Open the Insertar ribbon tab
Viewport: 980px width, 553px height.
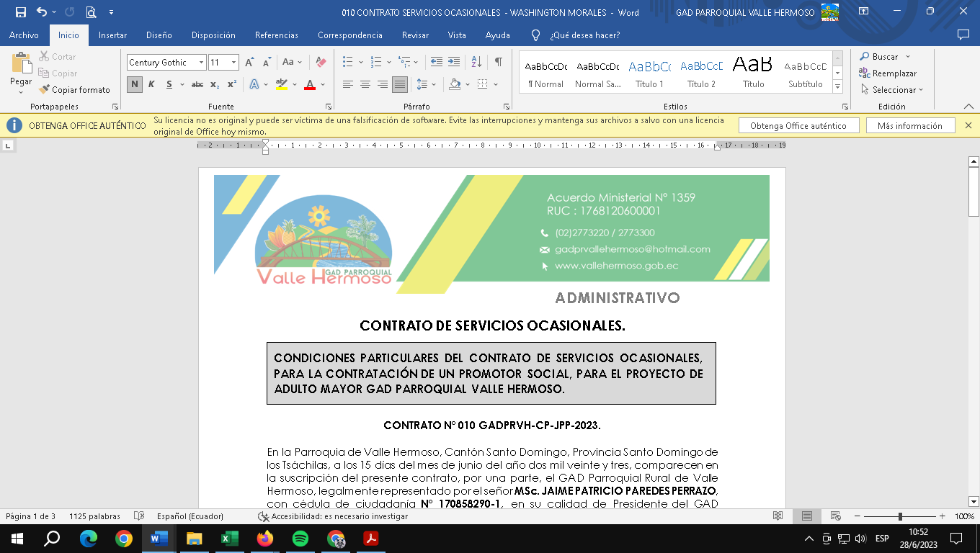tap(112, 35)
